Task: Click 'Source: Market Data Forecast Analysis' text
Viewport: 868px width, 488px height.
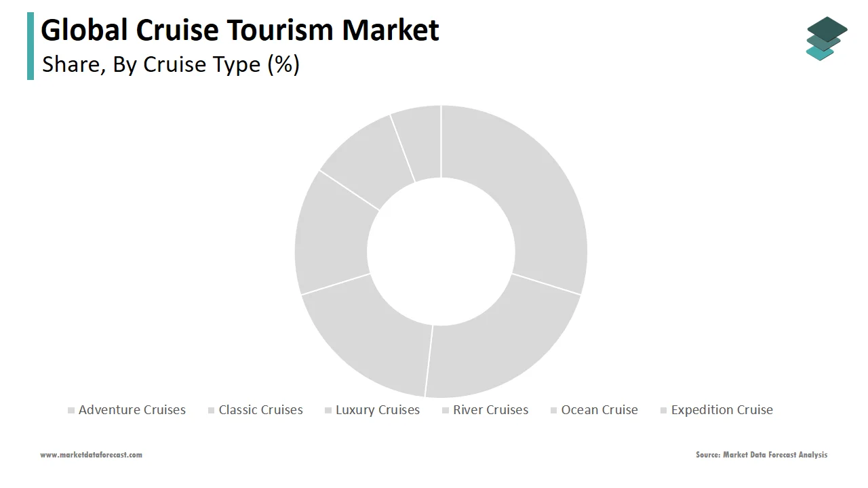Action: point(762,455)
